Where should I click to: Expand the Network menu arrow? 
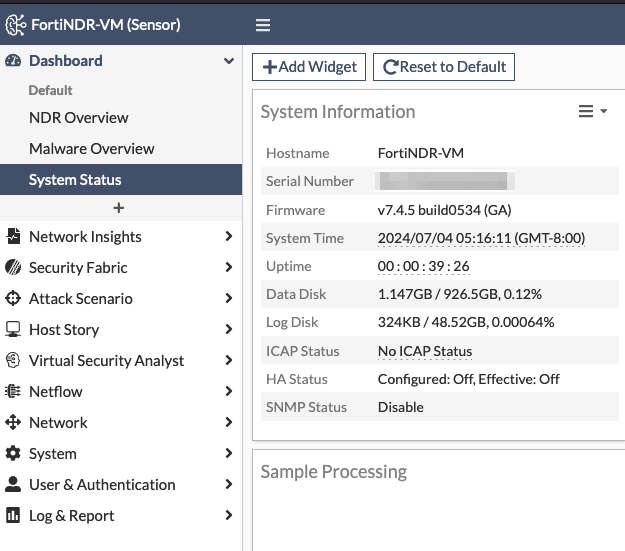pos(229,423)
